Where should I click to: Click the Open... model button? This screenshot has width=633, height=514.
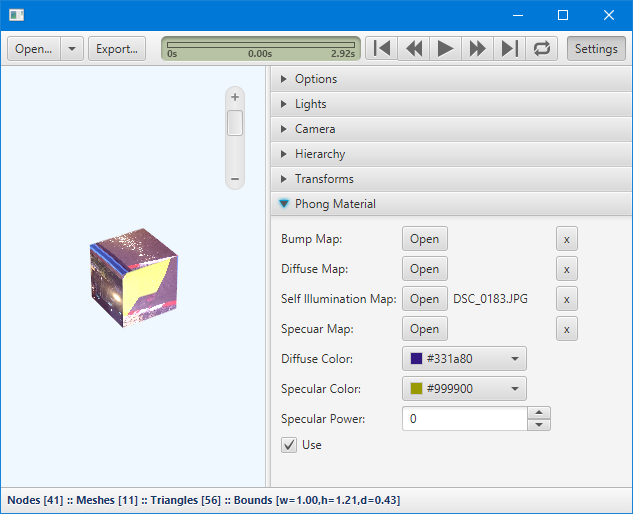[x=34, y=49]
